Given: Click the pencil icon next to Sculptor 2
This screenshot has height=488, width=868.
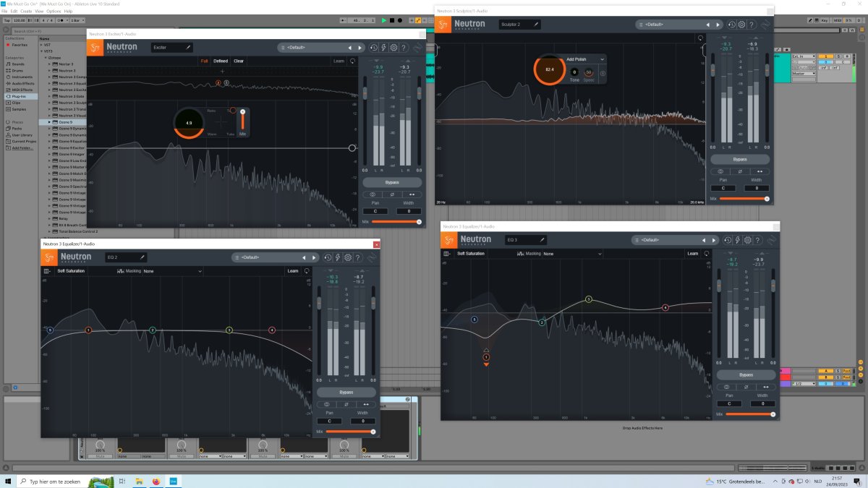Looking at the screenshot, I should click(x=536, y=24).
